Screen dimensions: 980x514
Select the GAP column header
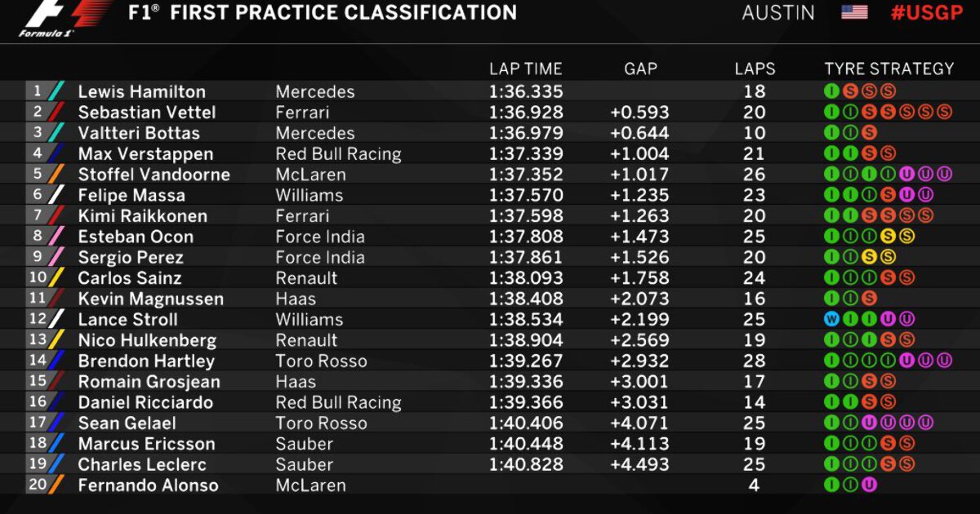pos(640,69)
